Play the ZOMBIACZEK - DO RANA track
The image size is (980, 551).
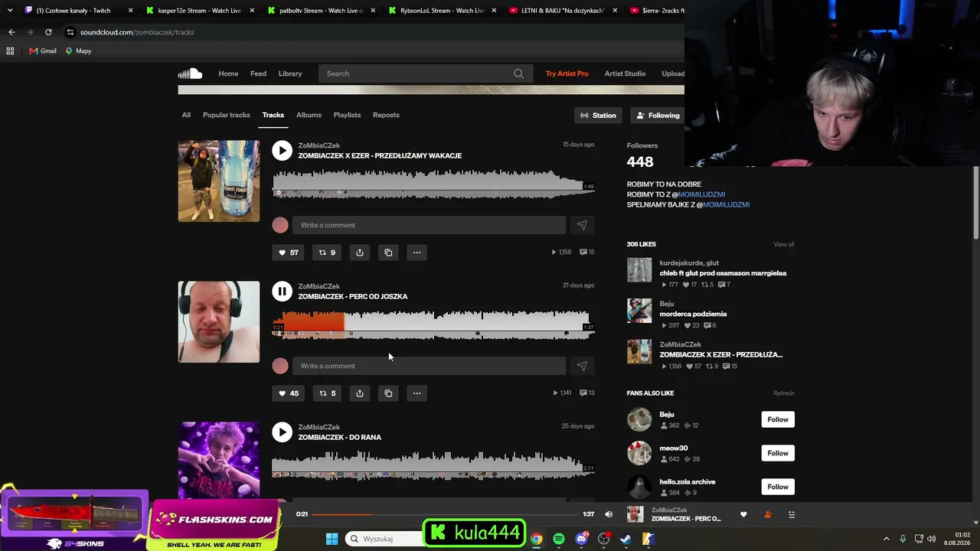point(283,432)
